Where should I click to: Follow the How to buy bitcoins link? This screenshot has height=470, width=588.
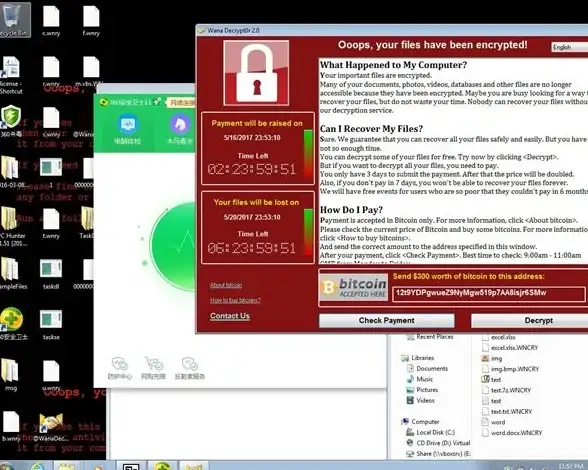click(x=235, y=300)
